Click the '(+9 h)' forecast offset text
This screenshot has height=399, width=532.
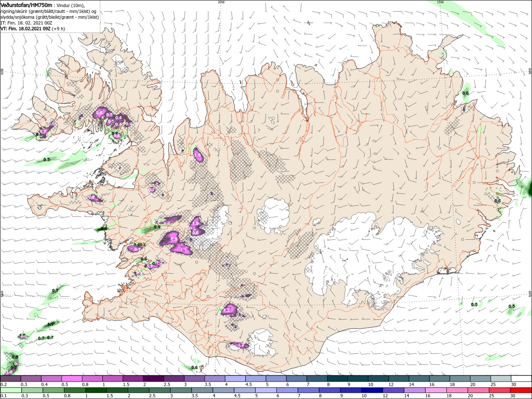click(59, 29)
